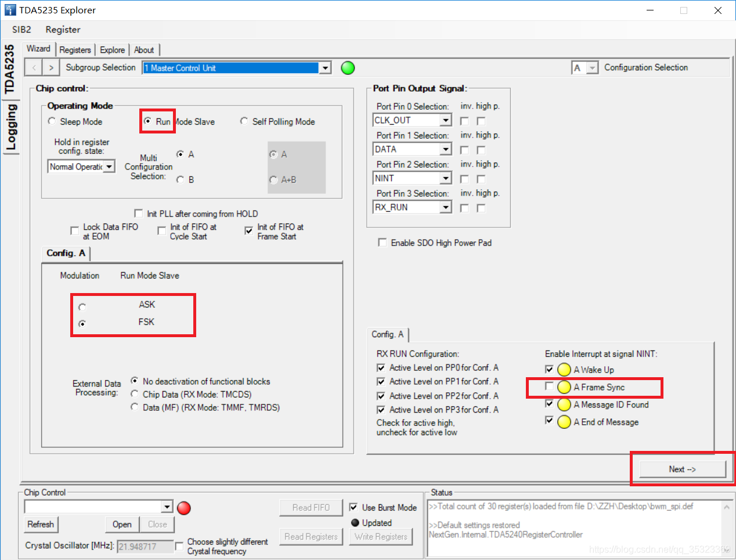The height and width of the screenshot is (560, 736).
Task: Click the green status indicator beside Subgroup Selection
Action: 348,68
